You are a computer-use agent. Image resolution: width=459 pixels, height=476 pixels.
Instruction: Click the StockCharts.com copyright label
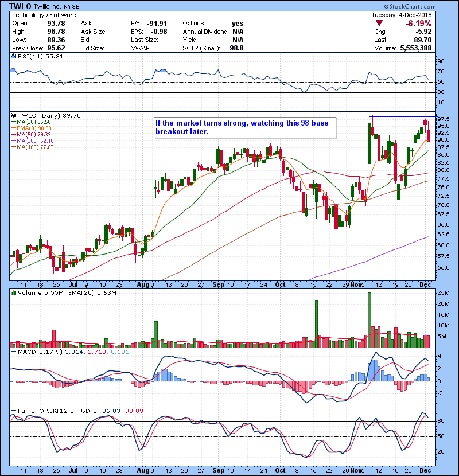410,6
